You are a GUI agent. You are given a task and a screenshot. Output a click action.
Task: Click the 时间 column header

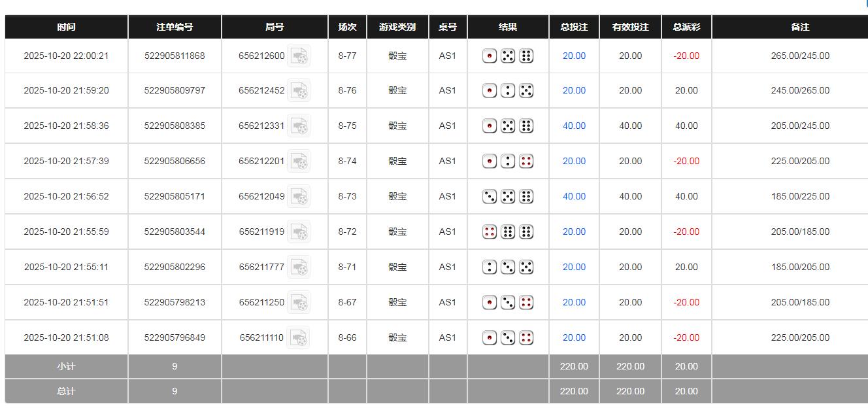66,27
